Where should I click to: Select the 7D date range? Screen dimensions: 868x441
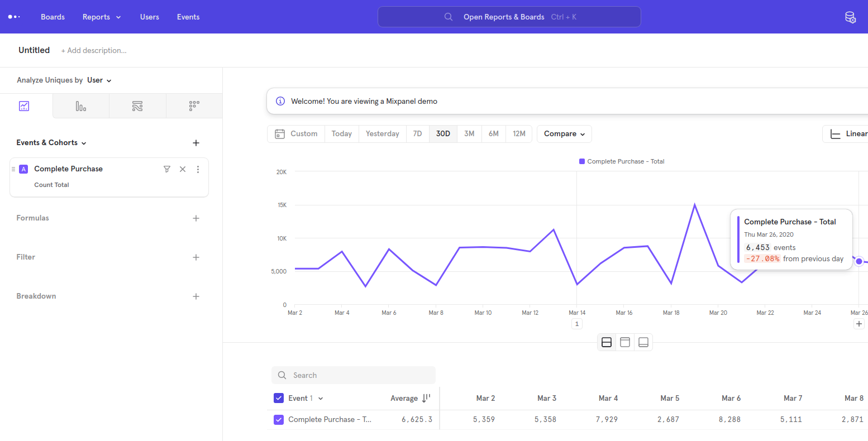[x=417, y=134]
